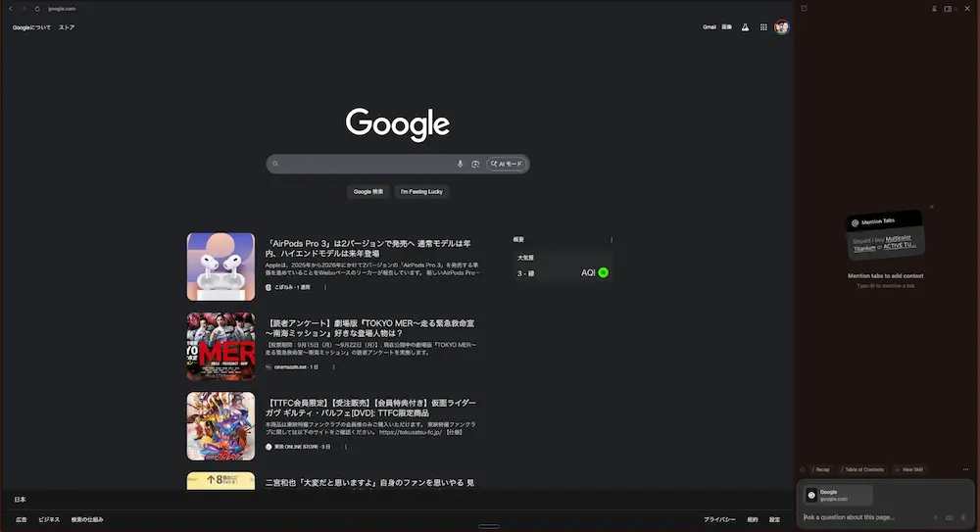Open the Search Labs flask icon
This screenshot has height=532, width=980.
pos(745,26)
